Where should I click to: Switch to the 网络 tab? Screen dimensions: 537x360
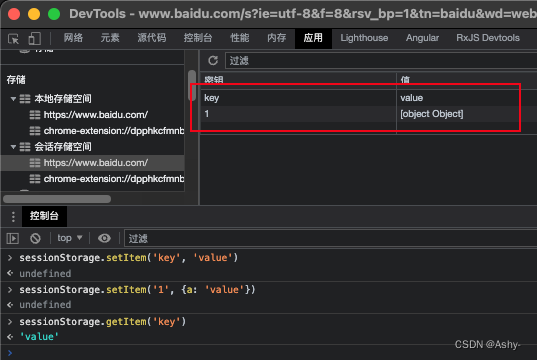point(73,38)
